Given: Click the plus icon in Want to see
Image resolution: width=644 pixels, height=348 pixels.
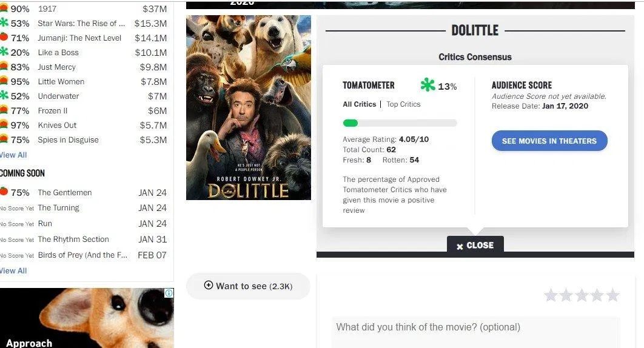Looking at the screenshot, I should (209, 285).
